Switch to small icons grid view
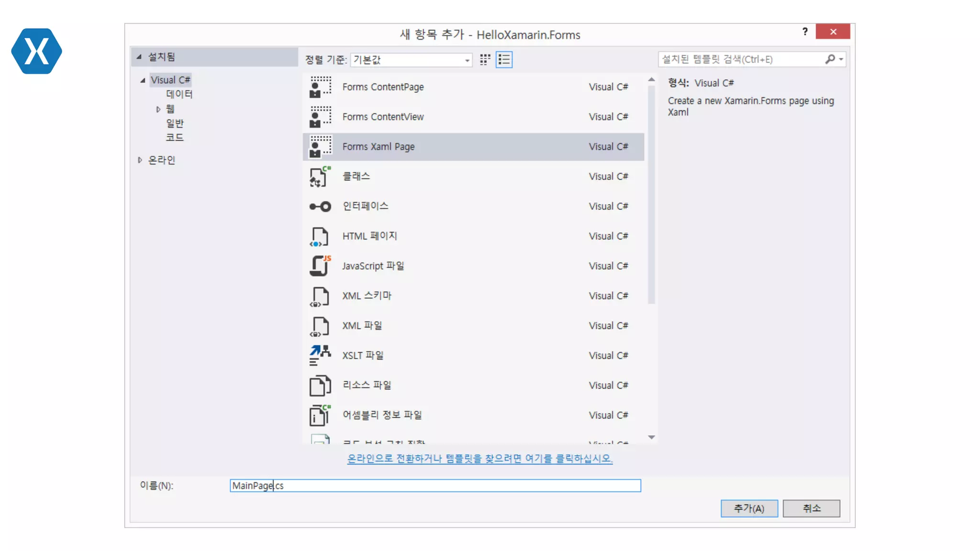980x551 pixels. (x=485, y=59)
